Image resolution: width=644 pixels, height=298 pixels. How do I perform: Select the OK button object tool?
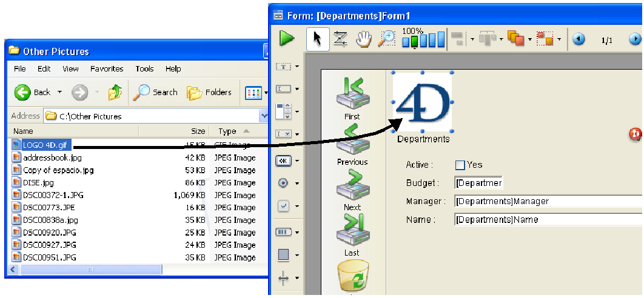click(x=283, y=161)
